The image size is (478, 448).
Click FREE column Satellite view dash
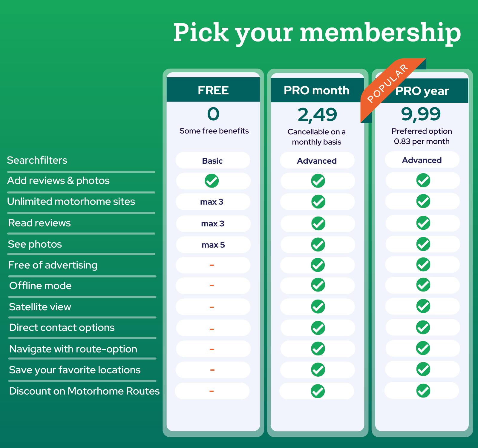pyautogui.click(x=212, y=307)
